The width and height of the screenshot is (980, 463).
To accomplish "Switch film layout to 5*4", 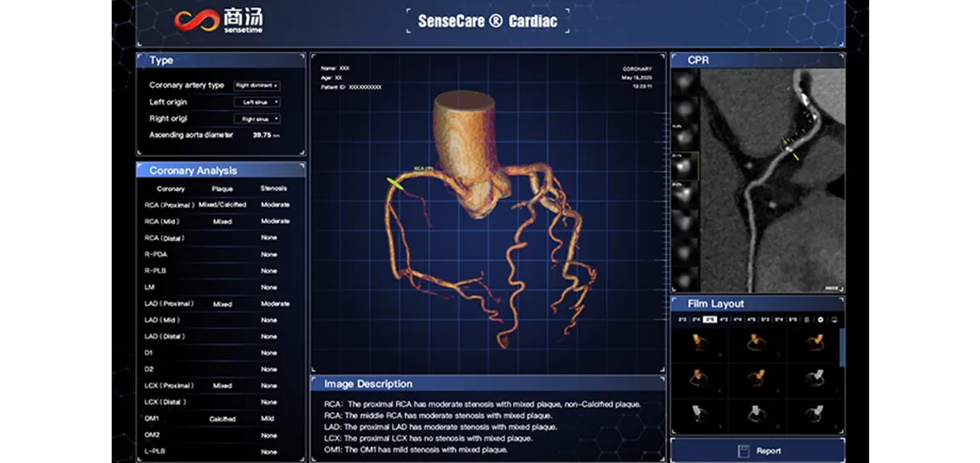I will click(779, 320).
